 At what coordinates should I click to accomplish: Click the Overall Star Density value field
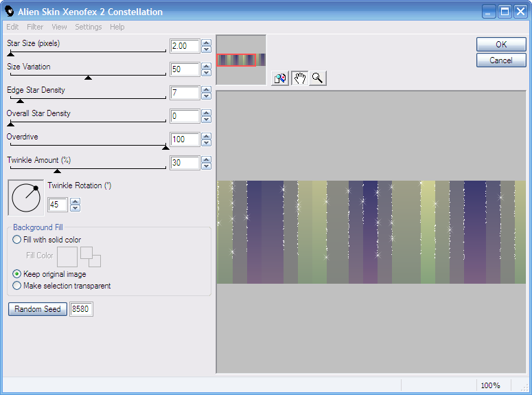click(185, 116)
